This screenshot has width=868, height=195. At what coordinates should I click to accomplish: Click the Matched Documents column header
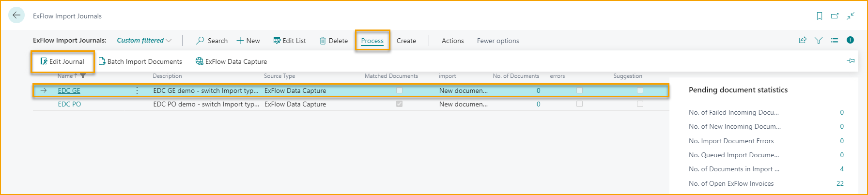[x=391, y=76]
